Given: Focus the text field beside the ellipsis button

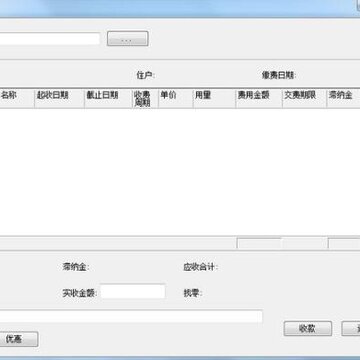Looking at the screenshot, I should (50, 39).
